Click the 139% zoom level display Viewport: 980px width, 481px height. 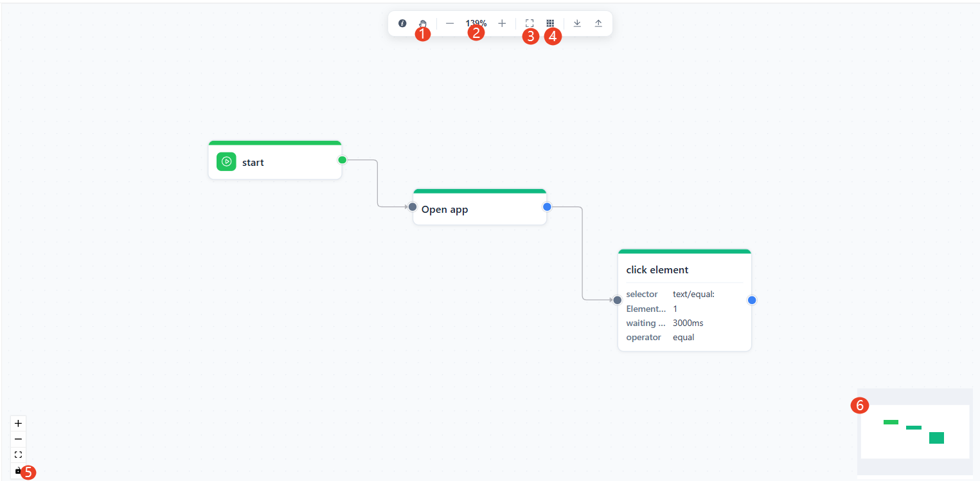tap(476, 23)
